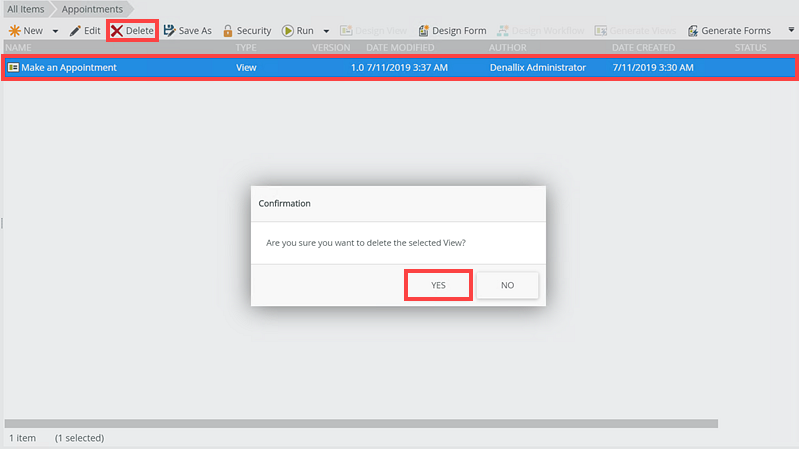Click the 7/11/2019 3:37 AM modified date
The width and height of the screenshot is (799, 449).
407,67
